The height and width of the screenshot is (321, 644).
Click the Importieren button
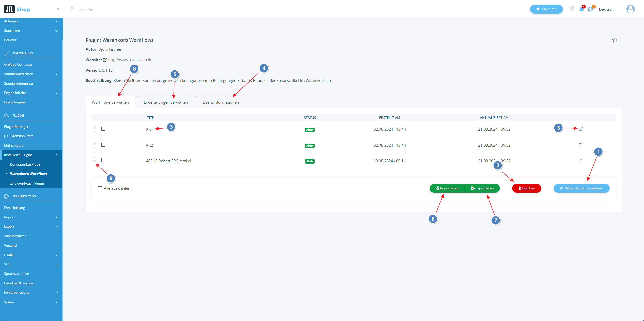(x=447, y=188)
